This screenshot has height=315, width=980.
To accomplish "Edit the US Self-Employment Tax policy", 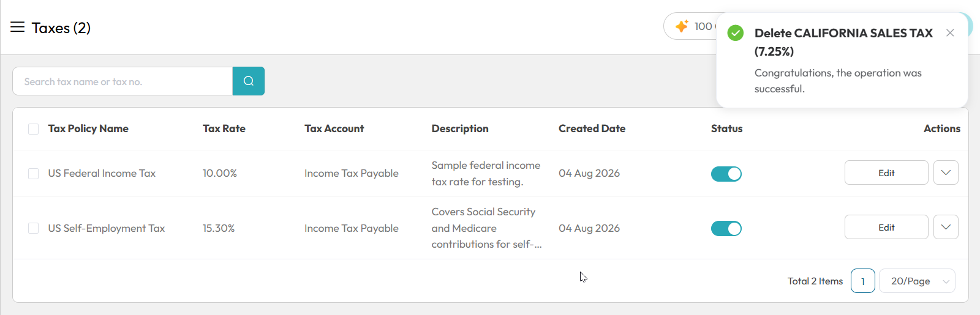I will pos(886,227).
